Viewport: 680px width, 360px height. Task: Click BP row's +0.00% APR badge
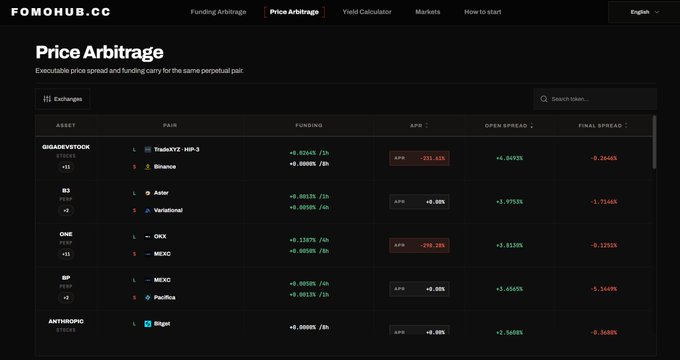click(x=419, y=289)
